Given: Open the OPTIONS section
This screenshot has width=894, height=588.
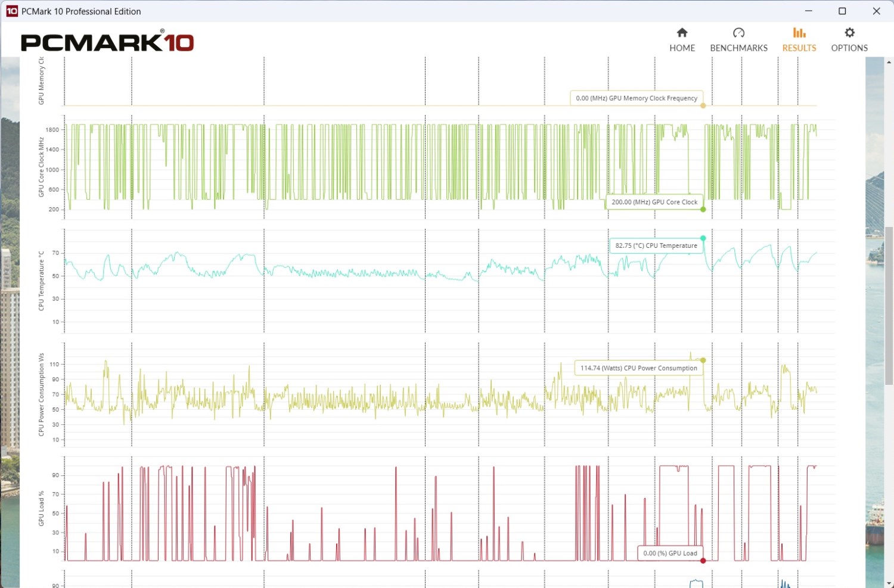Looking at the screenshot, I should click(849, 40).
